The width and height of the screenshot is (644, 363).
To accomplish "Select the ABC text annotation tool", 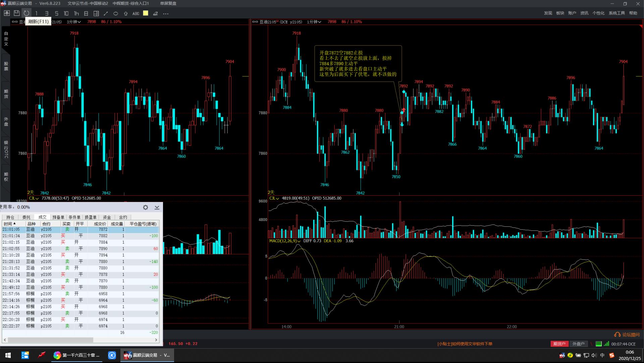I will (x=136, y=13).
